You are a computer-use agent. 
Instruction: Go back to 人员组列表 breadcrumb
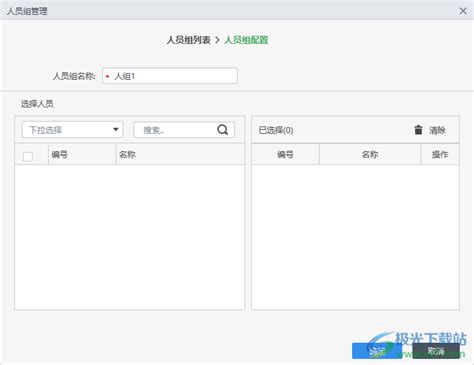tap(189, 40)
